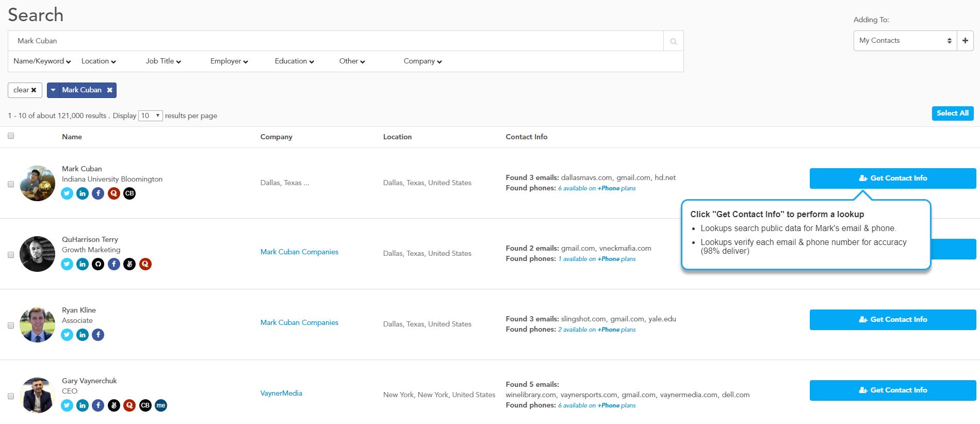This screenshot has height=424, width=980.
Task: Open Ryan Kline's Twitter icon
Action: [x=67, y=335]
